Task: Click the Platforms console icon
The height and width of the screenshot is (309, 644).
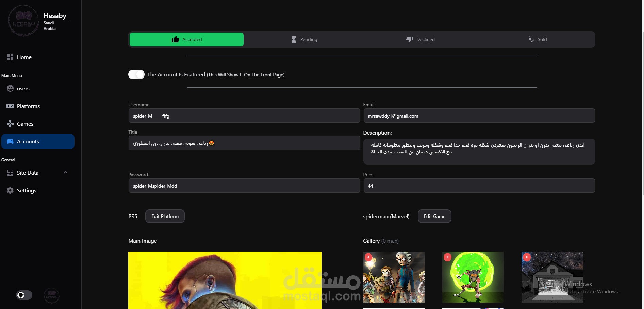Action: (10, 106)
